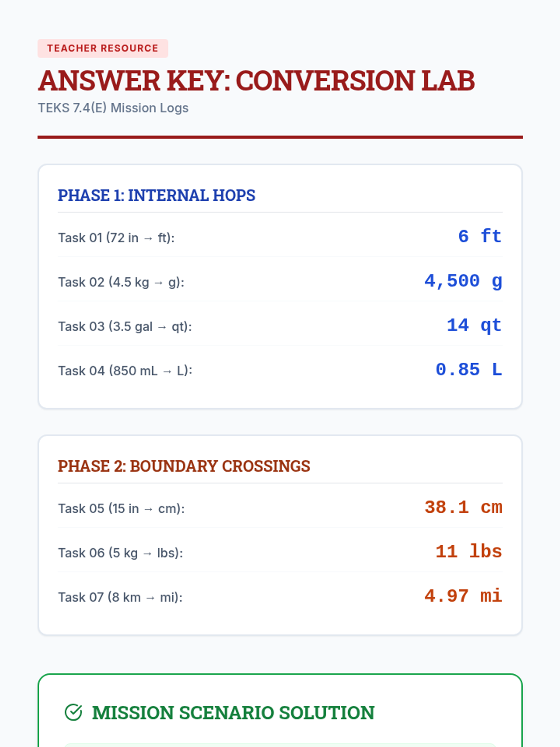Image resolution: width=560 pixels, height=747 pixels.
Task: Click the Task 02 (4.5 kg → g) label
Action: tap(121, 282)
